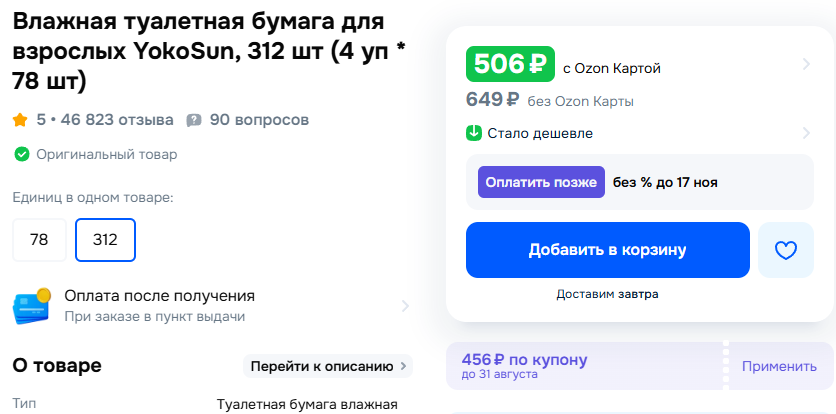
Task: Click the green price-drop arrow icon
Action: [x=474, y=133]
